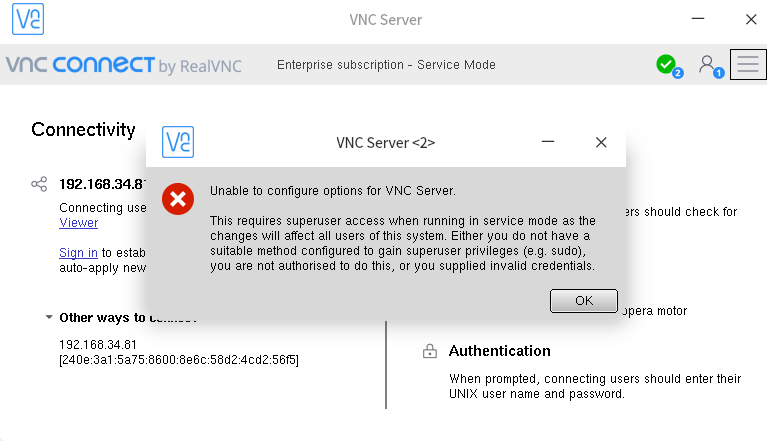
Task: Open the Viewer link
Action: click(x=79, y=223)
